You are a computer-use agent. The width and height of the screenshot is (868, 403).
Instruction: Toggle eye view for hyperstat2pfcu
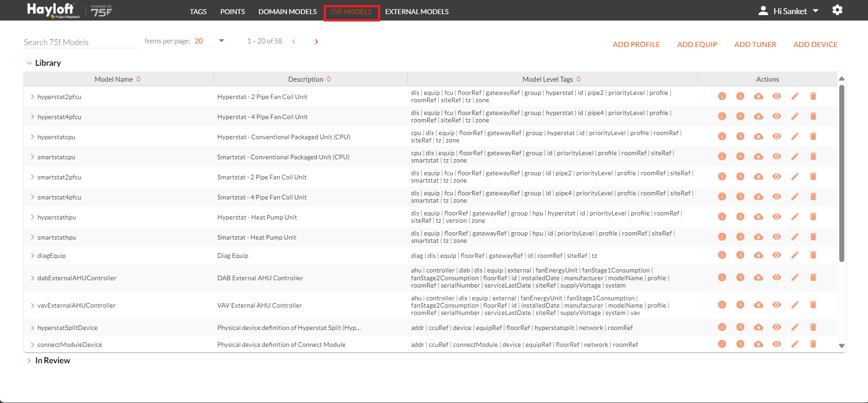tap(777, 96)
